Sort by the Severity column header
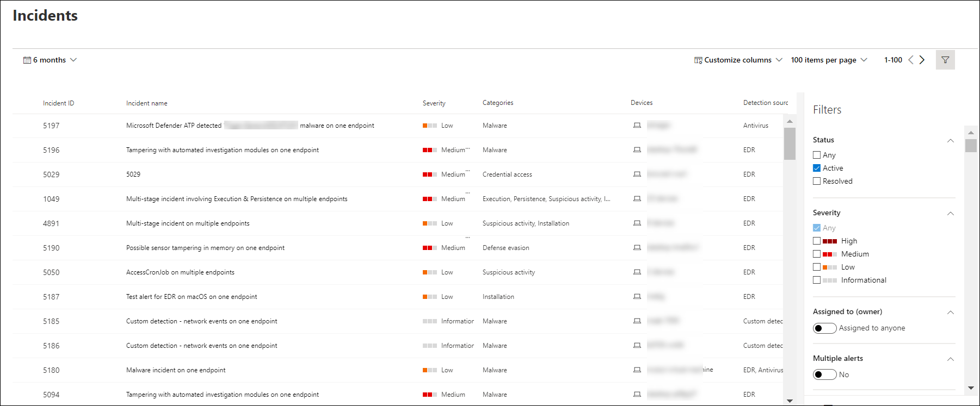The width and height of the screenshot is (980, 406). [x=434, y=103]
